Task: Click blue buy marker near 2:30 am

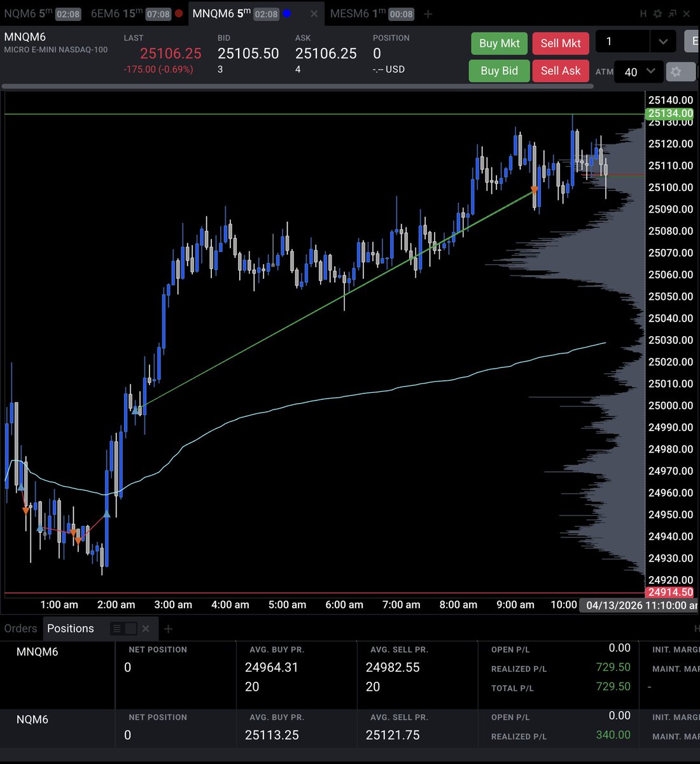Action: [136, 411]
